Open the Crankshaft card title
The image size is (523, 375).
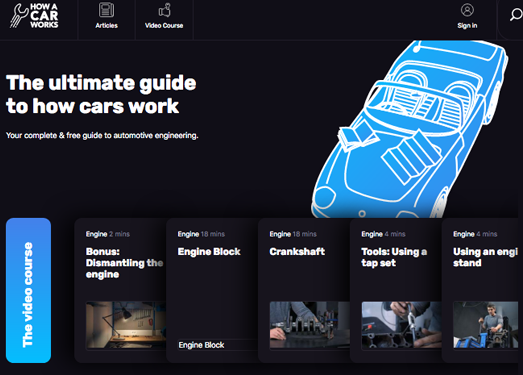click(x=297, y=252)
